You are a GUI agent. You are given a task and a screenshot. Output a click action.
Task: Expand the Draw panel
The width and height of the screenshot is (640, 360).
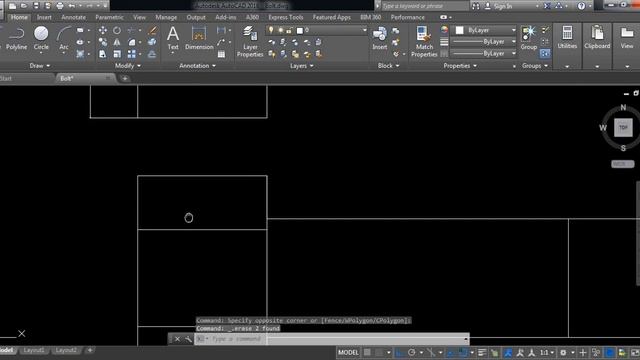tap(40, 66)
